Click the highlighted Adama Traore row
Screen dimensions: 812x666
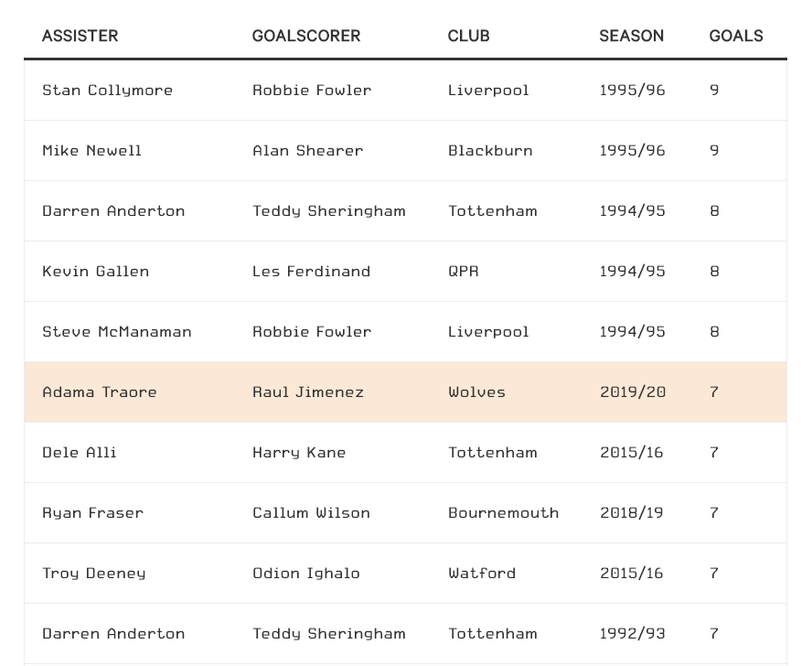[405, 392]
